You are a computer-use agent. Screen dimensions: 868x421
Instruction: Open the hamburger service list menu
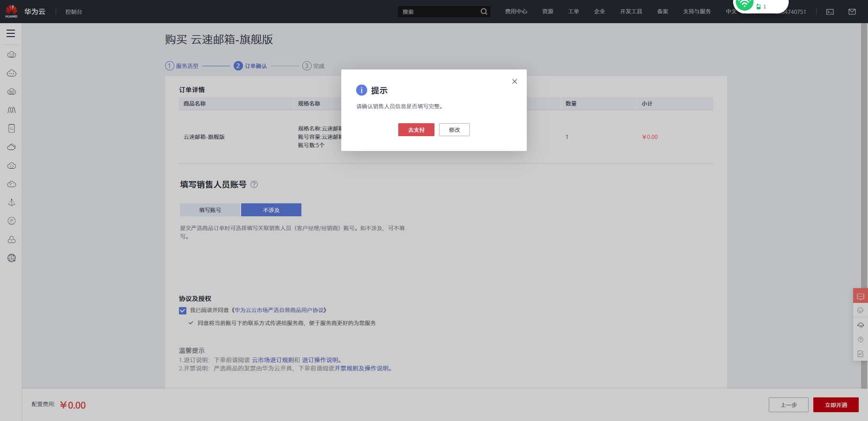(x=11, y=33)
